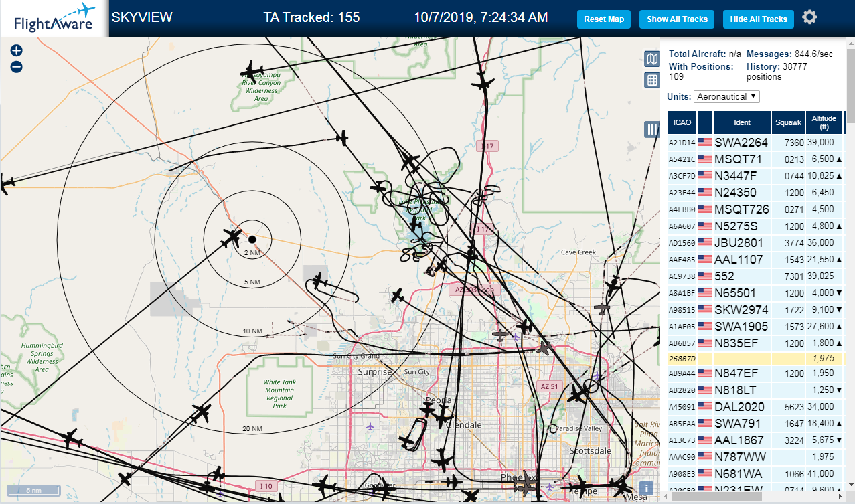Click the US flag in the N24350 row

click(x=705, y=192)
